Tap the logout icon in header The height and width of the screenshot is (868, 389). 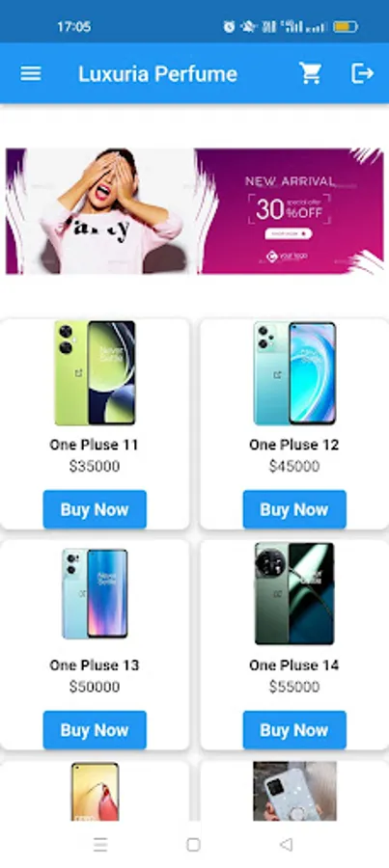(362, 73)
